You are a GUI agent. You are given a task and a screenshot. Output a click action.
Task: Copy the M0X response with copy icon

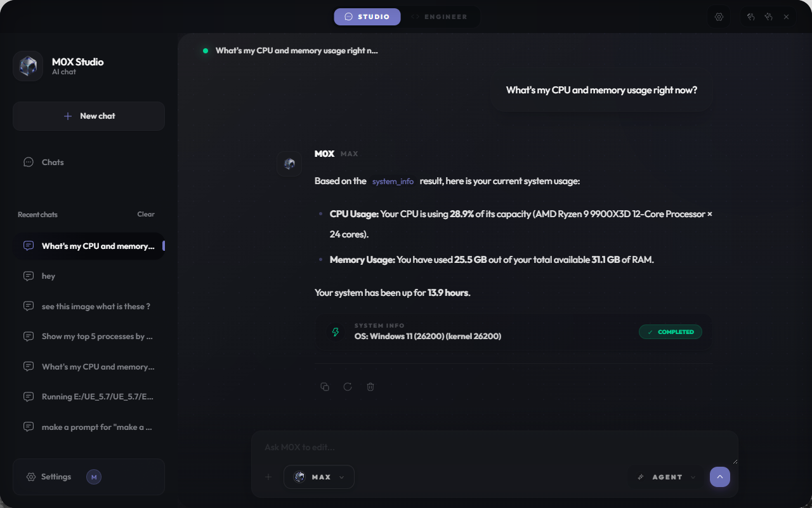point(325,387)
